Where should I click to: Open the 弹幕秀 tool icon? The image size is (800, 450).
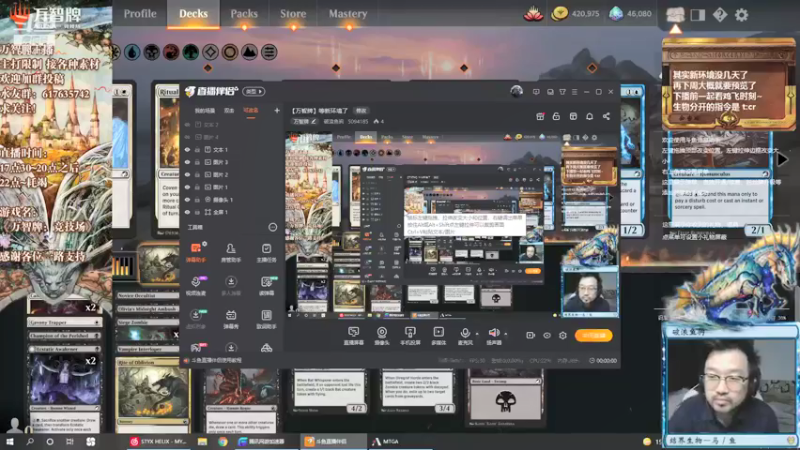[x=231, y=318]
